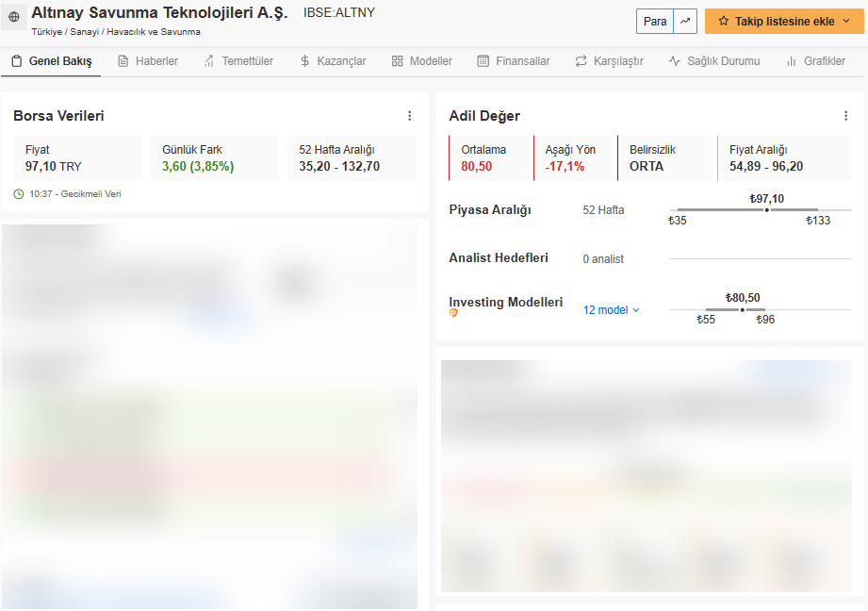868x611 pixels.
Task: Click the 52 Hafta label beside Piyasa Aralığı
Action: pyautogui.click(x=603, y=210)
